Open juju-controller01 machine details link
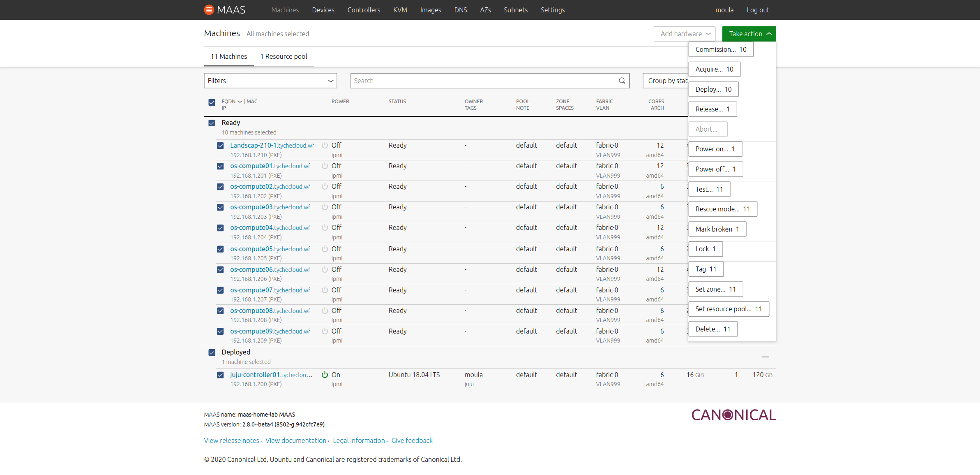 click(x=271, y=375)
